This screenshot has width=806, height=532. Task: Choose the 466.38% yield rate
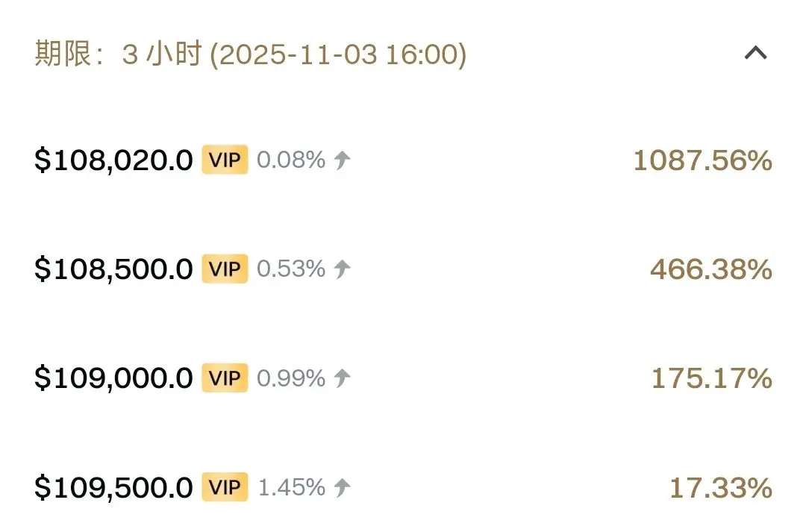click(711, 269)
